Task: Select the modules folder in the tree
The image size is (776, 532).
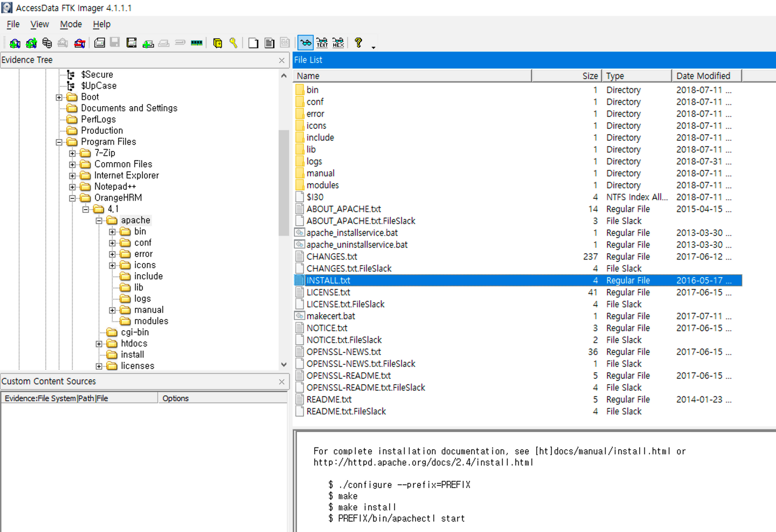Action: coord(151,321)
